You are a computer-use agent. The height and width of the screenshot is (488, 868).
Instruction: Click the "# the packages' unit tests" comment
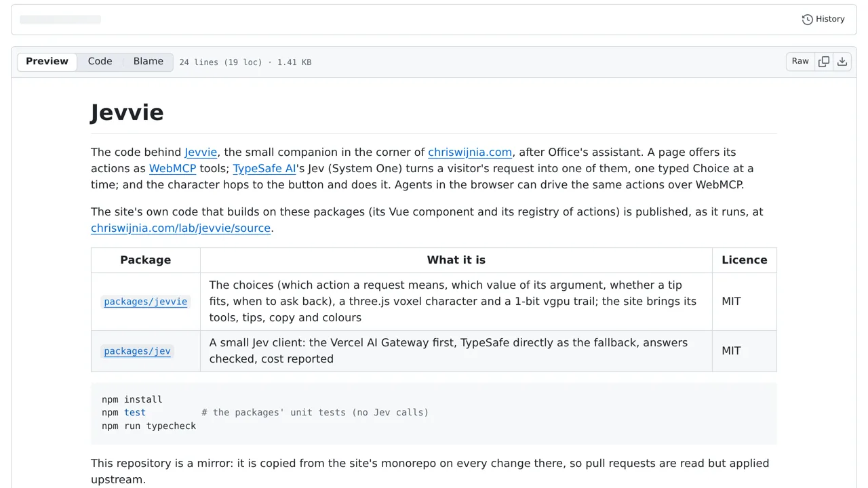[x=315, y=413]
